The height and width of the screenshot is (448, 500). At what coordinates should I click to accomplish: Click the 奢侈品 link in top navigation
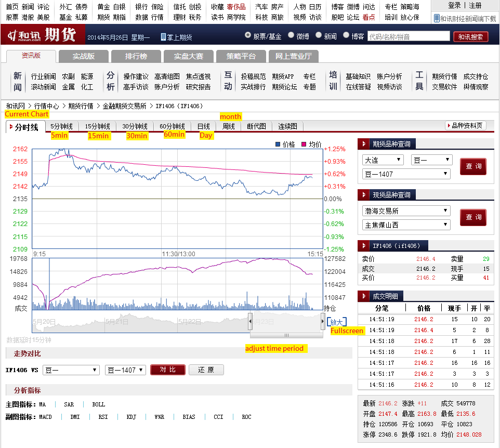click(x=236, y=7)
